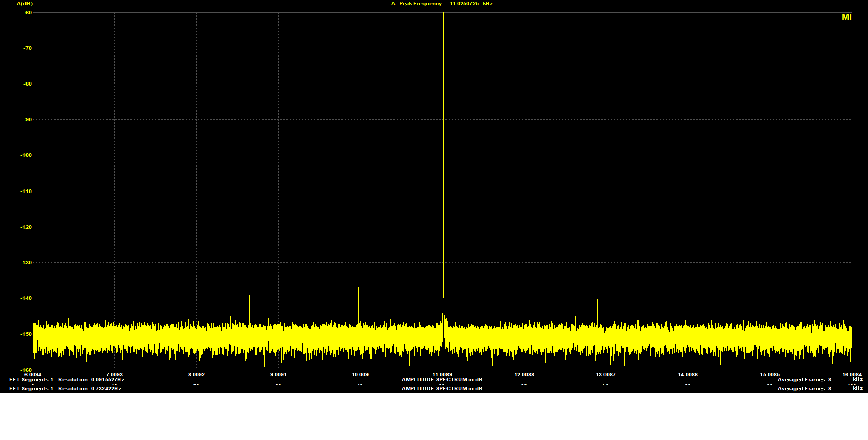The image size is (868, 440).
Task: Click the -80 amplitude axis label
Action: [28, 84]
